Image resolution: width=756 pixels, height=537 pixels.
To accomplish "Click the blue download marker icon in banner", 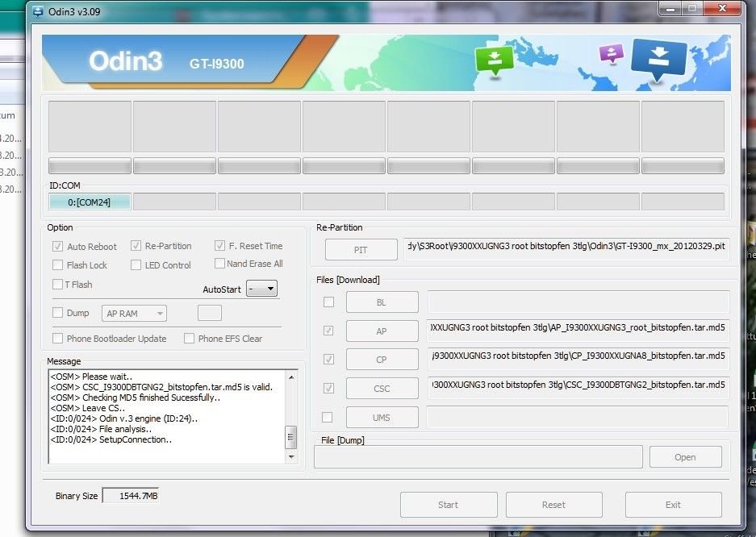I will [658, 60].
